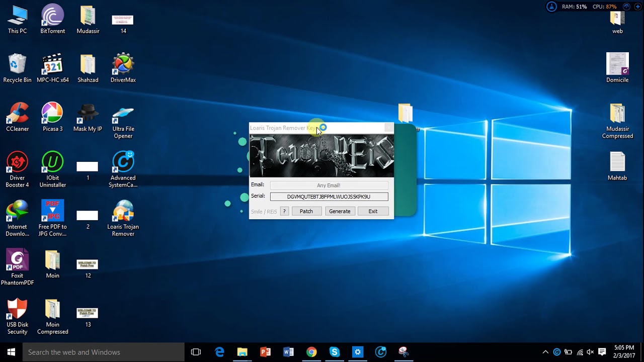Open Settings from the taskbar
This screenshot has height=362, width=644.
click(x=358, y=352)
